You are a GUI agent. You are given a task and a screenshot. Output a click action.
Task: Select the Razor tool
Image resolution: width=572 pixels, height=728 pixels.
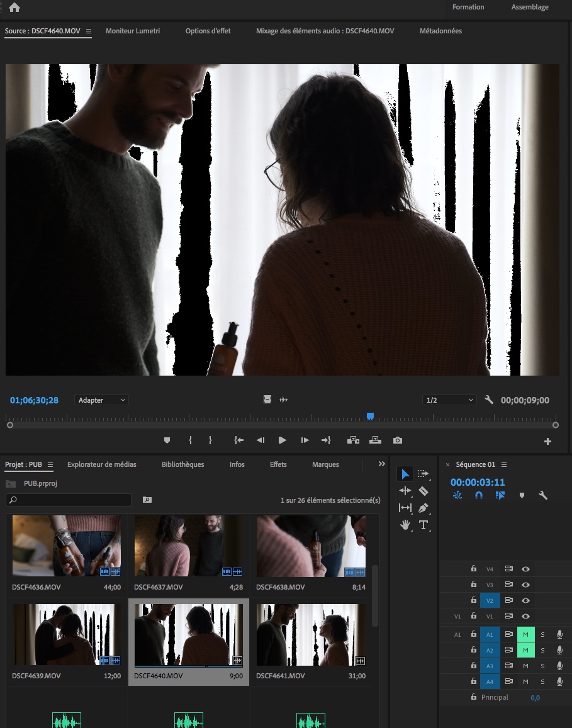click(423, 491)
